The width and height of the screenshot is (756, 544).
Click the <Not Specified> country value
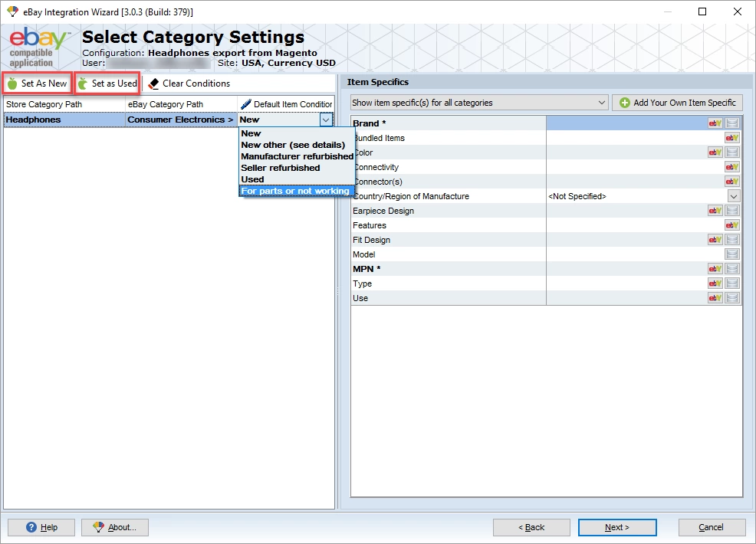[x=577, y=196]
